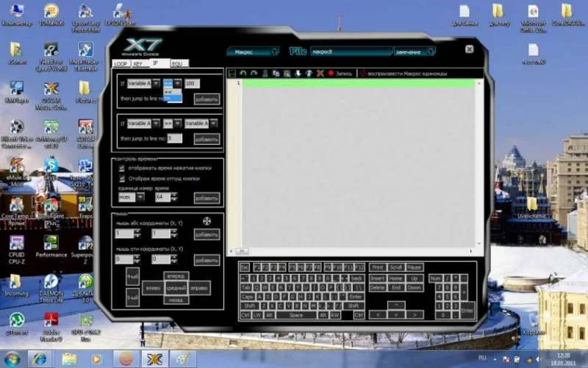Open the Core Temp desktop shortcut

(x=16, y=212)
